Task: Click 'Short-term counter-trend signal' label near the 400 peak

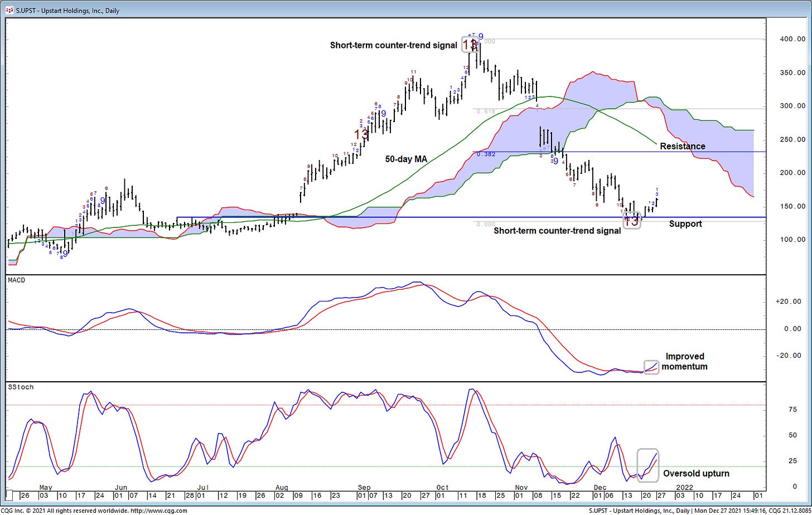Action: click(393, 45)
